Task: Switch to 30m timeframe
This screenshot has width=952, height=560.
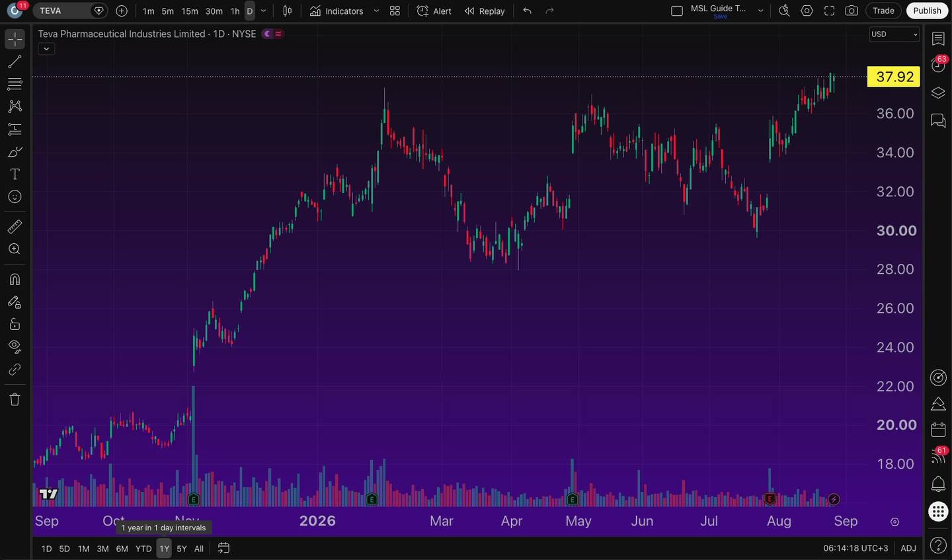Action: click(x=214, y=11)
